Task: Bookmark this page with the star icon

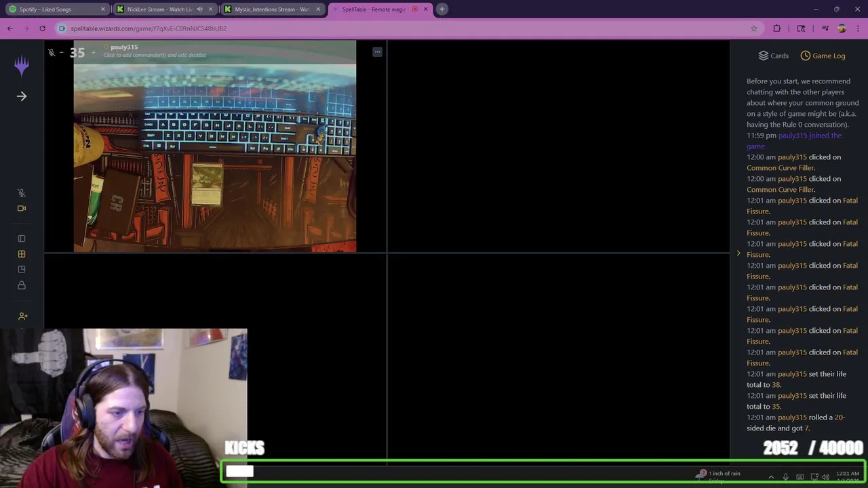Action: (x=753, y=28)
